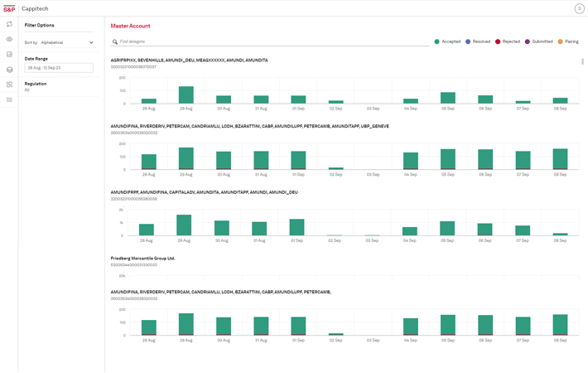Expand the Sort by Alphabetical dropdown
This screenshot has height=373, width=588.
point(59,42)
